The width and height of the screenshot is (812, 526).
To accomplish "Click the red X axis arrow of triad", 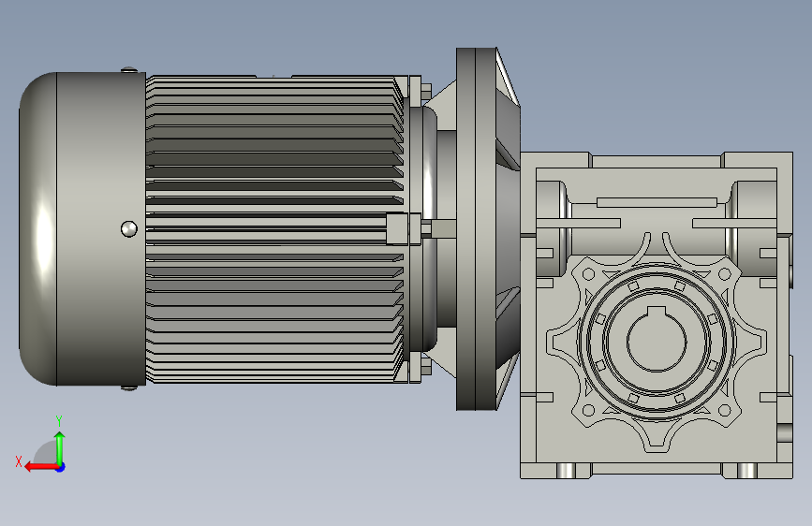I will tap(42, 467).
